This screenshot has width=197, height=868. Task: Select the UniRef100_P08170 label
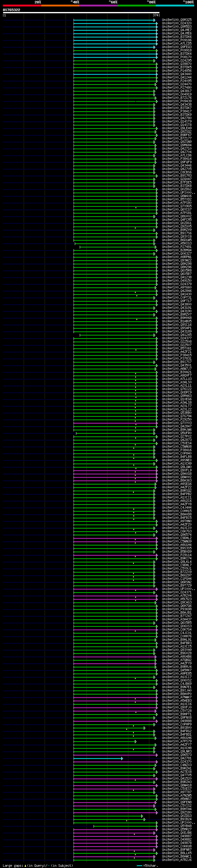point(176,57)
